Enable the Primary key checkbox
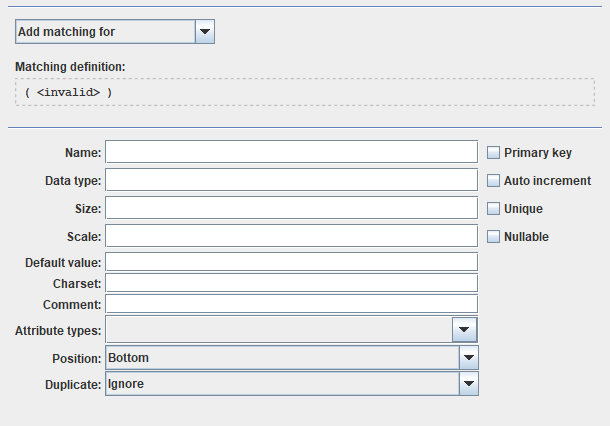Image resolution: width=610 pixels, height=426 pixels. coord(494,153)
